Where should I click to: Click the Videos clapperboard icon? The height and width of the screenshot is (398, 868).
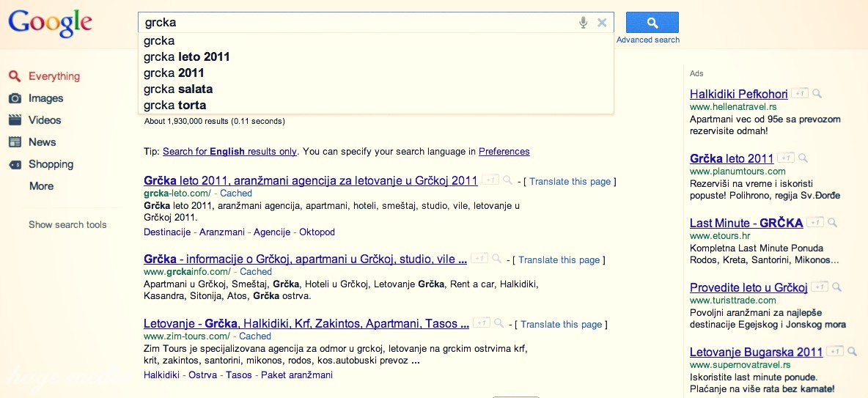15,120
